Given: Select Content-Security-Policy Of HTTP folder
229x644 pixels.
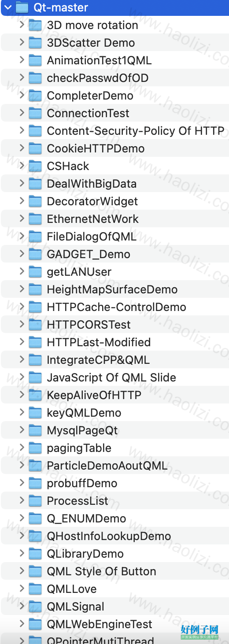Looking at the screenshot, I should coord(114,131).
